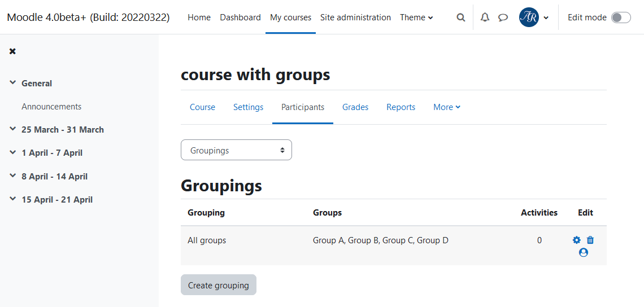This screenshot has height=307, width=644.
Task: Click the 'Group A, Group B, Group C, Group D' cell
Action: coord(380,240)
